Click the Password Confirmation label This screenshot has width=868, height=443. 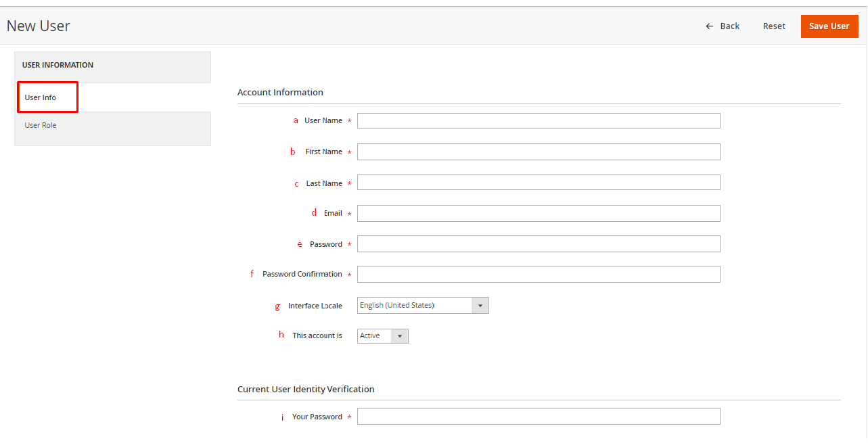click(x=302, y=274)
